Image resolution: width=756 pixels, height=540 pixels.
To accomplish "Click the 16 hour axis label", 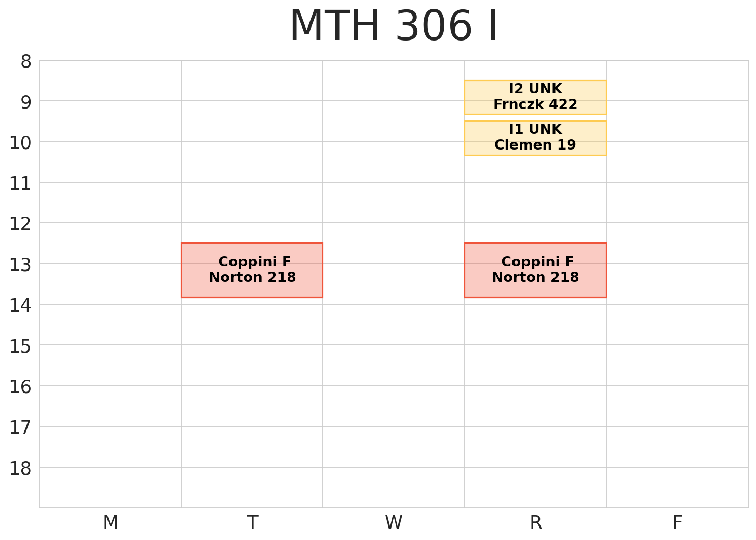I will (21, 387).
